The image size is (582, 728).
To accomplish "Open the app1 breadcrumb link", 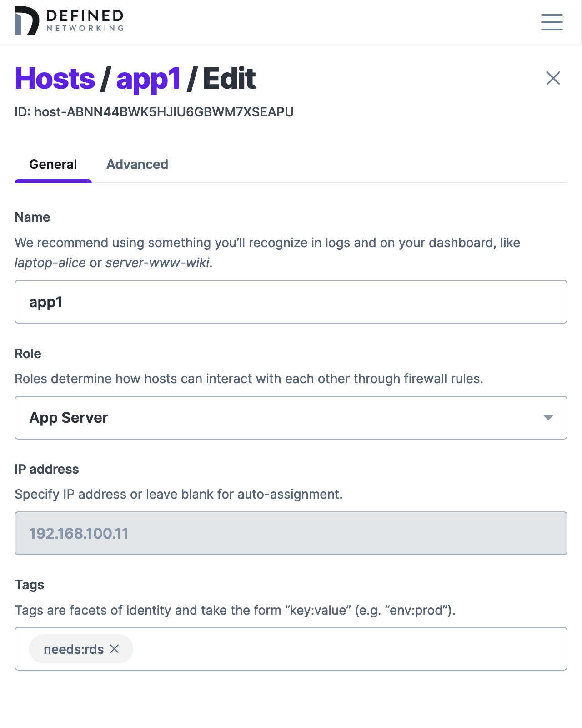I will click(149, 78).
